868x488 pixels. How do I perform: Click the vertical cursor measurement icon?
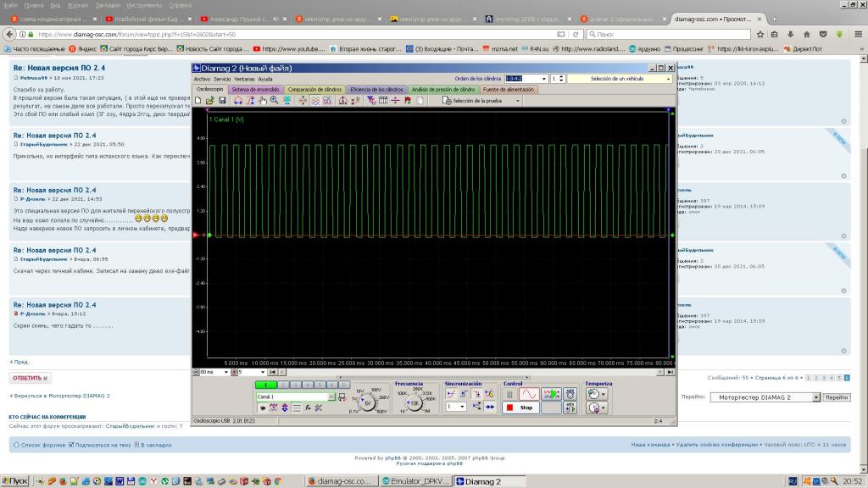[252, 100]
